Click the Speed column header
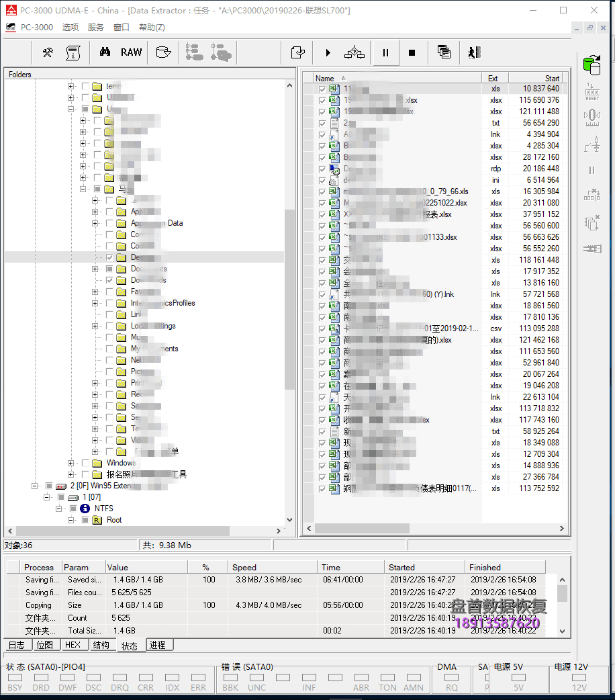615x700 pixels. 272,568
